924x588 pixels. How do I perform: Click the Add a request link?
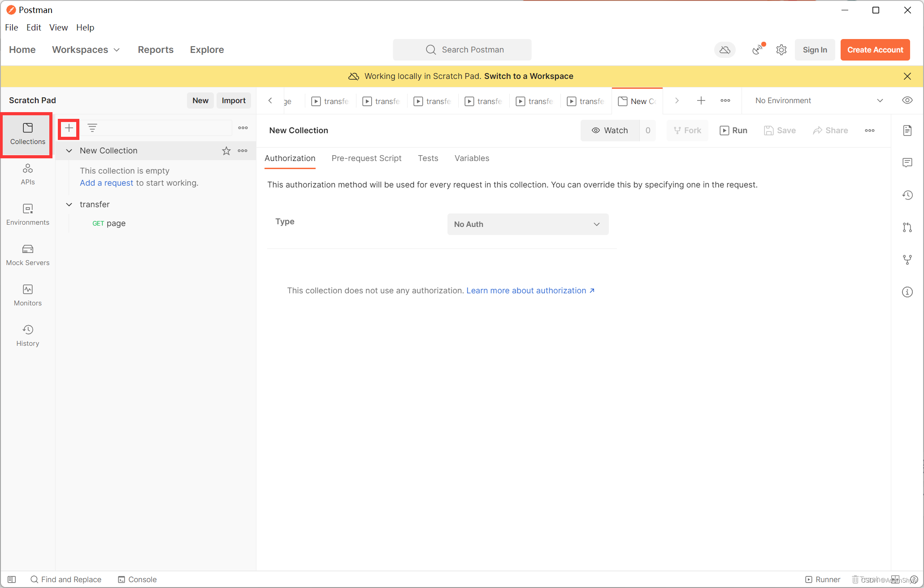tap(106, 183)
